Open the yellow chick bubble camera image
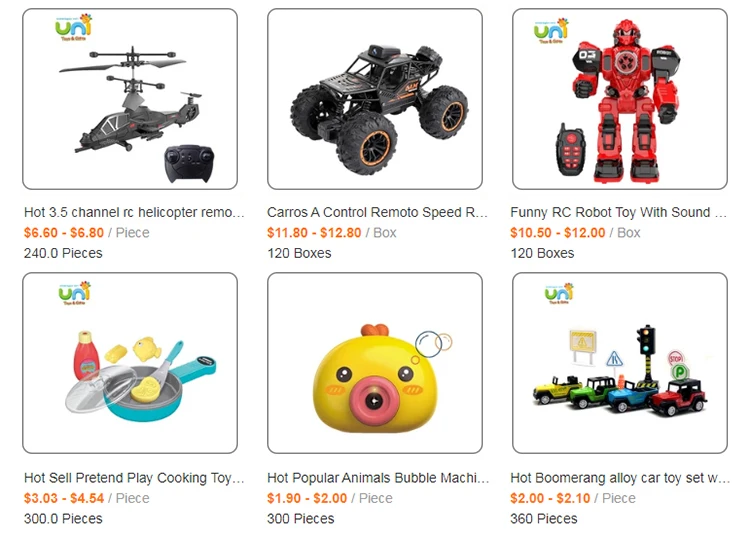 375,363
